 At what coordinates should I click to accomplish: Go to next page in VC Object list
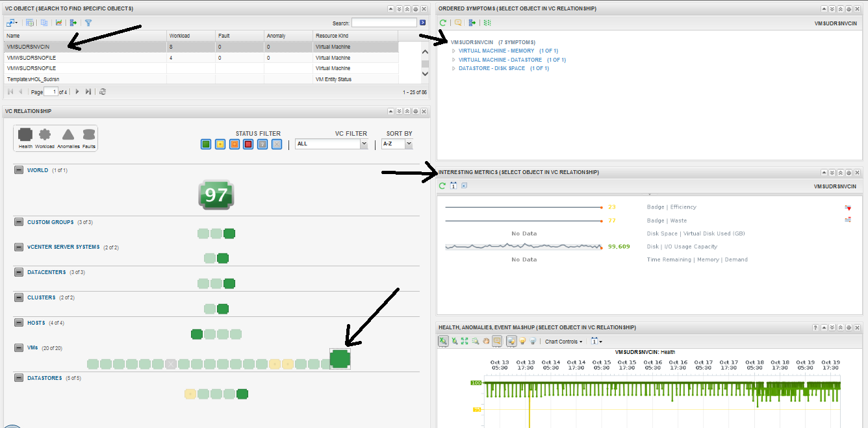click(x=77, y=92)
